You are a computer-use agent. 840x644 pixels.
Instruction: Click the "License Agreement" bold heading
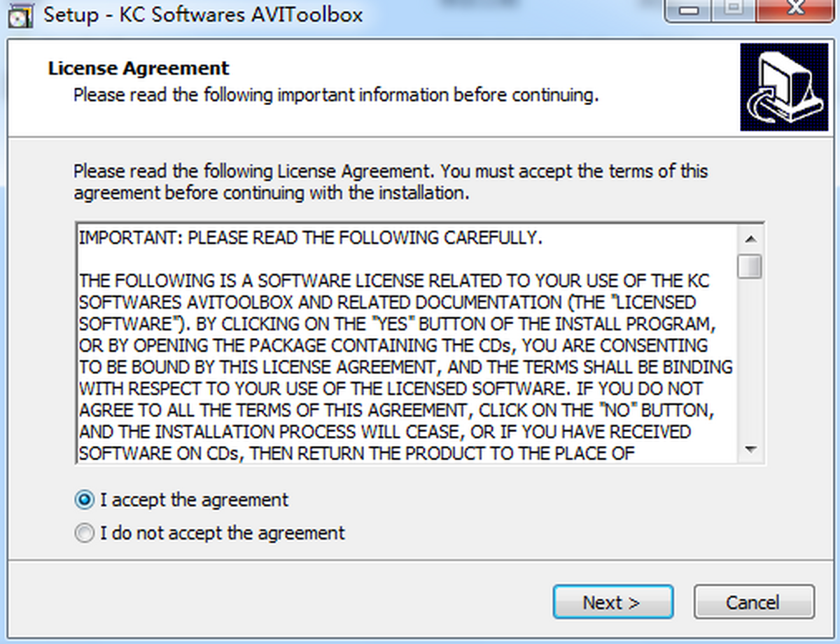tap(139, 68)
